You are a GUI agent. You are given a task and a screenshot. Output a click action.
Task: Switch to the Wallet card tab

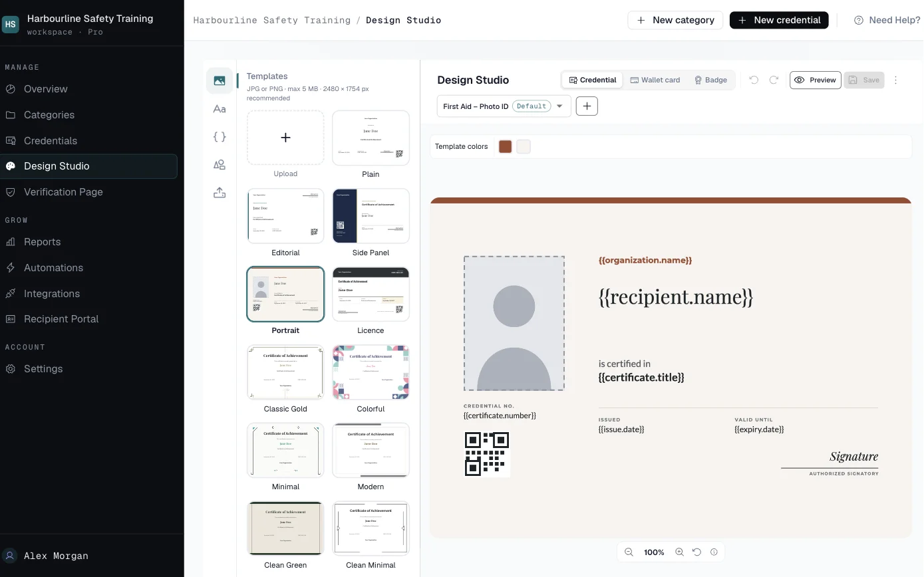click(x=655, y=80)
